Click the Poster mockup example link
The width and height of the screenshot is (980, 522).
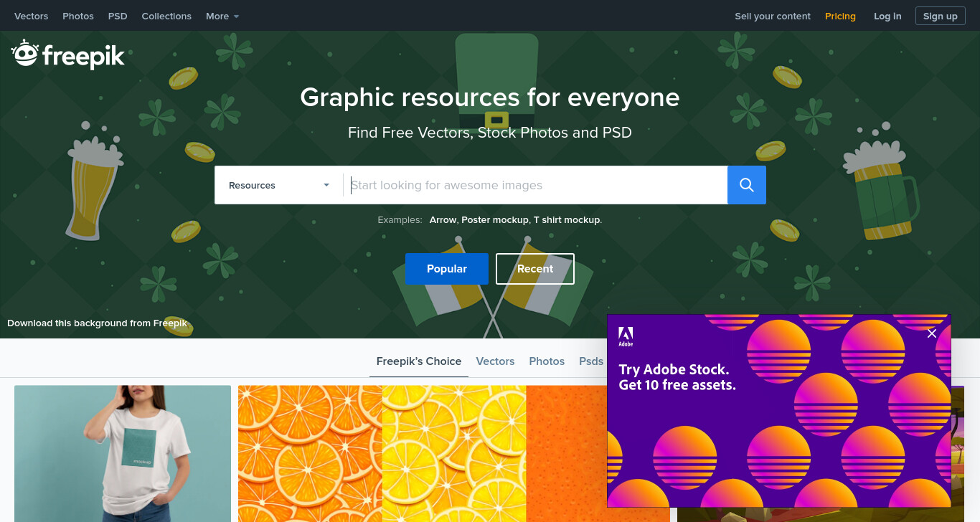[495, 220]
